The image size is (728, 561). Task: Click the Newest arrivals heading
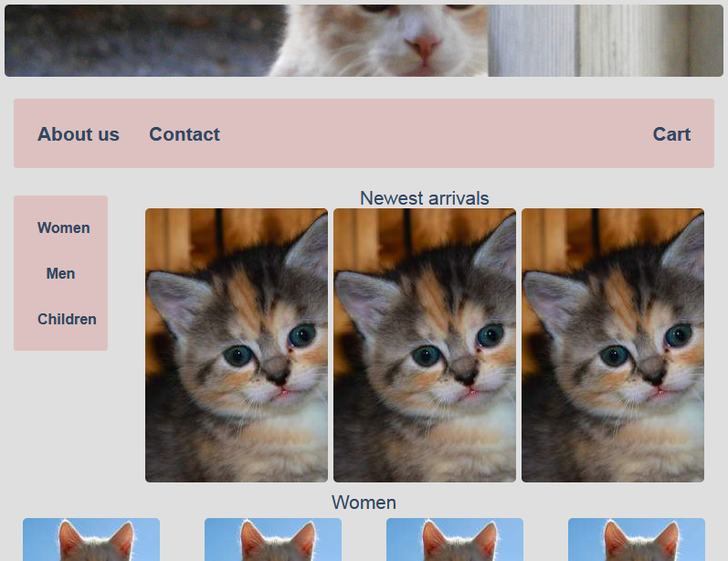tap(425, 198)
